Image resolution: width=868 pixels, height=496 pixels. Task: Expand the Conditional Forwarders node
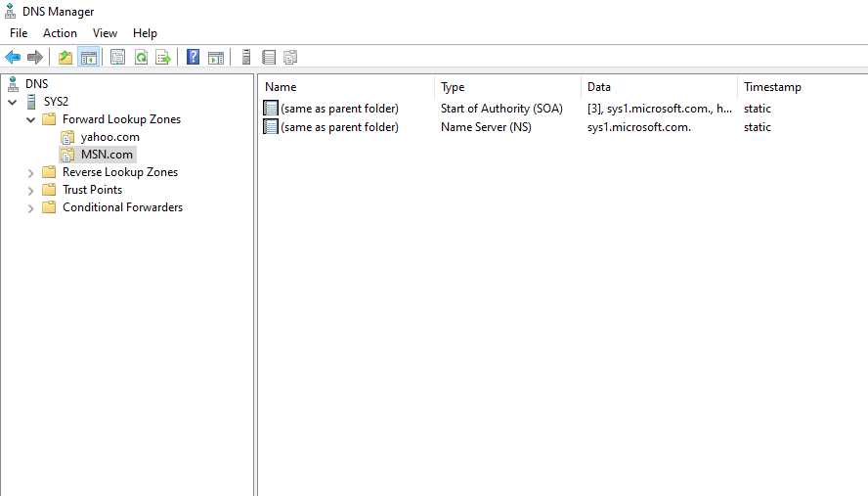(x=31, y=208)
